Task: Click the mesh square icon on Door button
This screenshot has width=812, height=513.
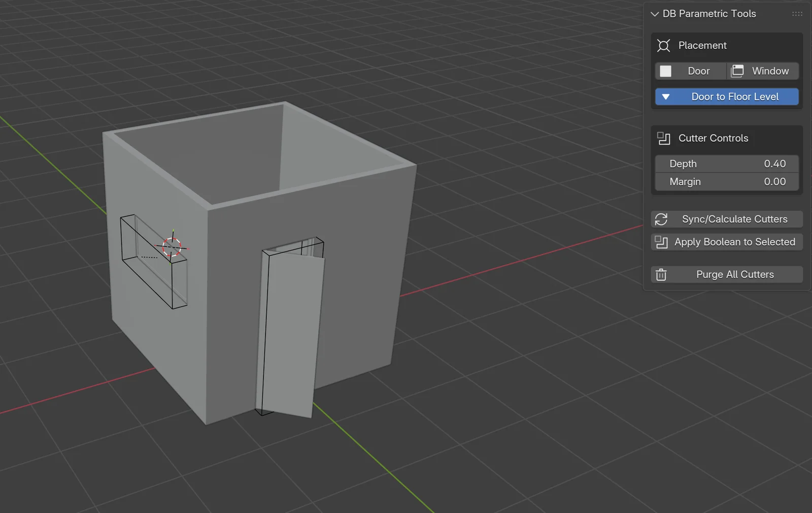Action: 665,71
